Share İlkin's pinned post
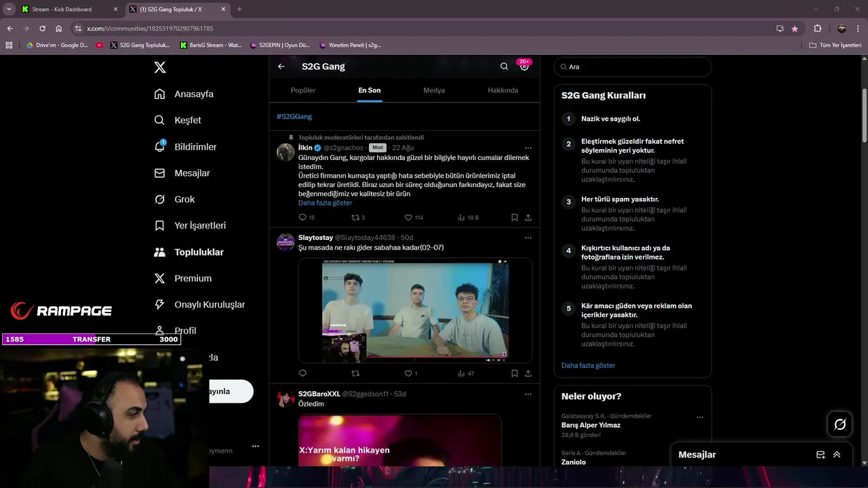 (x=528, y=218)
